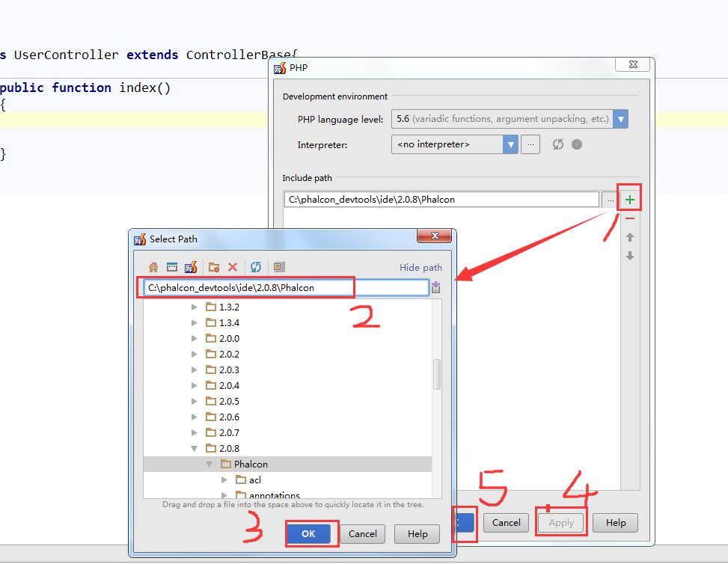
Task: Expand the acl folder
Action: pyautogui.click(x=224, y=480)
